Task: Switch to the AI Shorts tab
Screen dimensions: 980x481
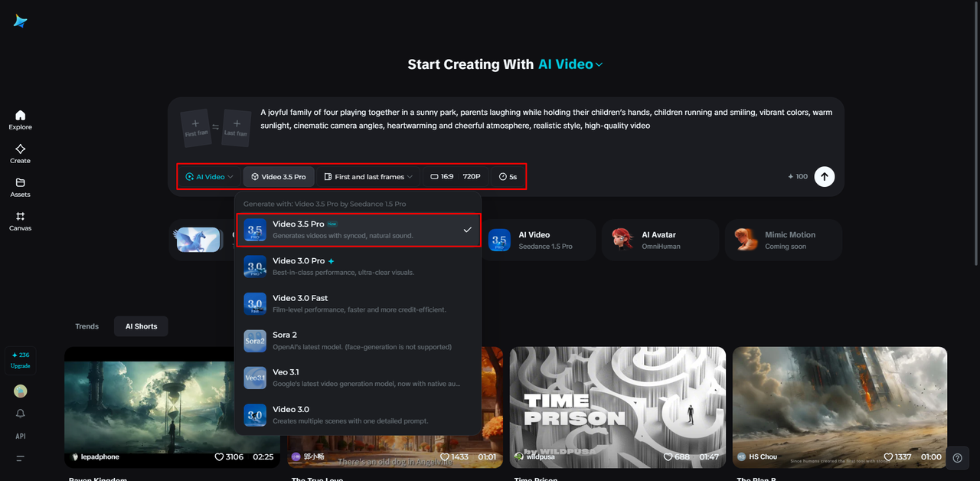Action: click(x=142, y=326)
